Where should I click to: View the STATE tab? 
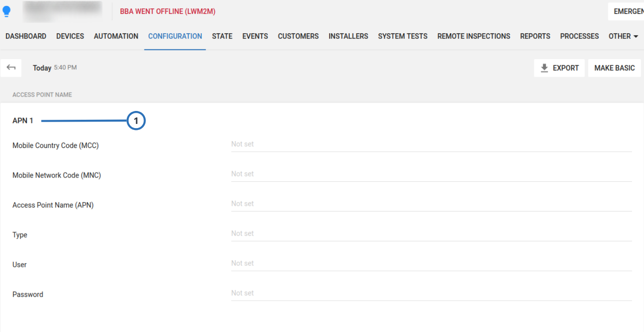click(x=222, y=36)
